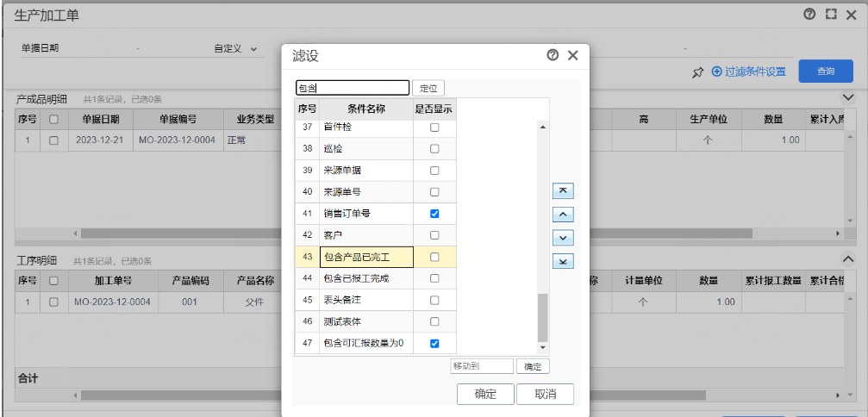868x417 pixels.
Task: Open 过滤条件设置 link
Action: [749, 72]
